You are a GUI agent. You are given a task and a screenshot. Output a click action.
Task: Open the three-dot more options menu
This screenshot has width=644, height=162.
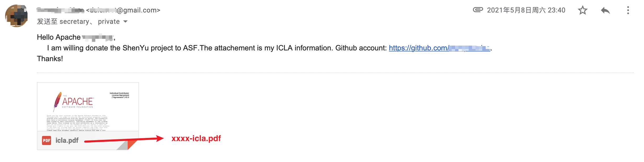628,10
